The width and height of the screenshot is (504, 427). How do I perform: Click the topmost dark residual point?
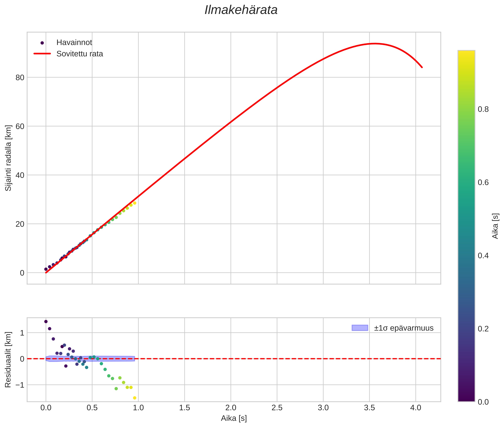point(46,321)
